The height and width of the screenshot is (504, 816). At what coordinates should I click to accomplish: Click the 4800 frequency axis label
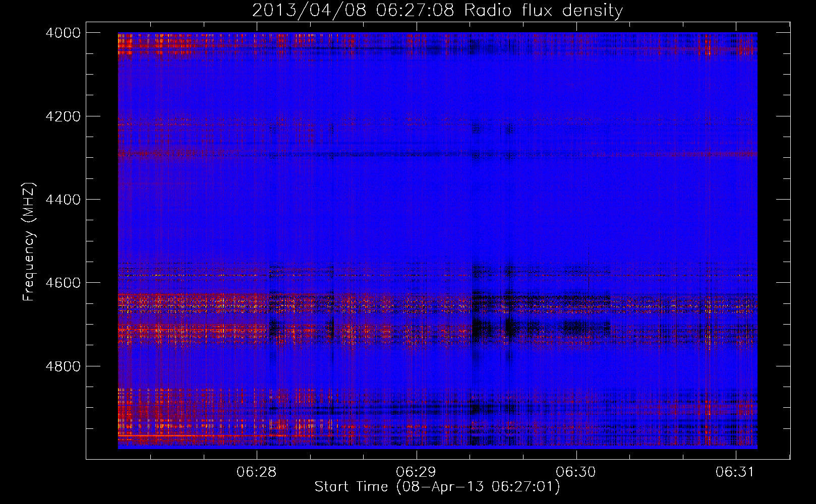(63, 366)
